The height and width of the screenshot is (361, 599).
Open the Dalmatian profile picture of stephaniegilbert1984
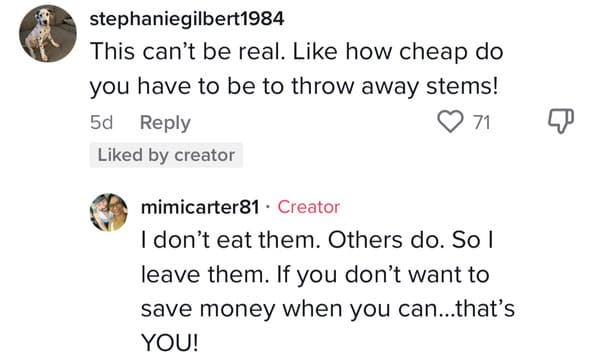coord(48,34)
